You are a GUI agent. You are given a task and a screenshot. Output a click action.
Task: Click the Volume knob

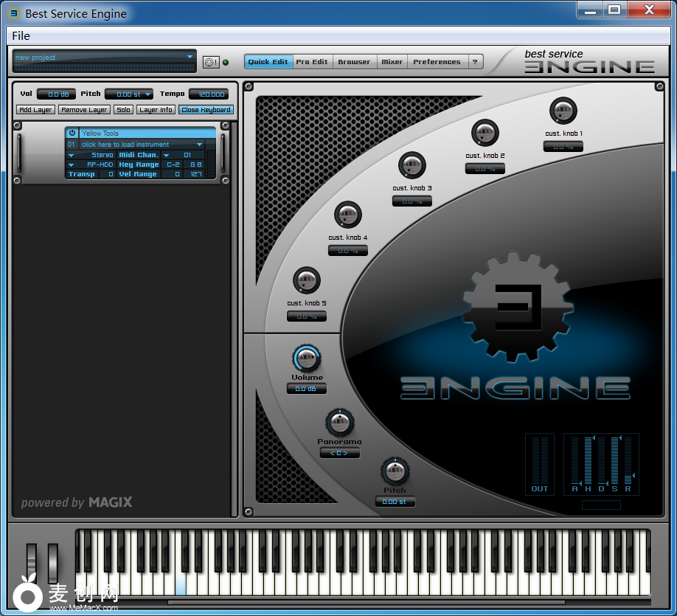tap(307, 359)
